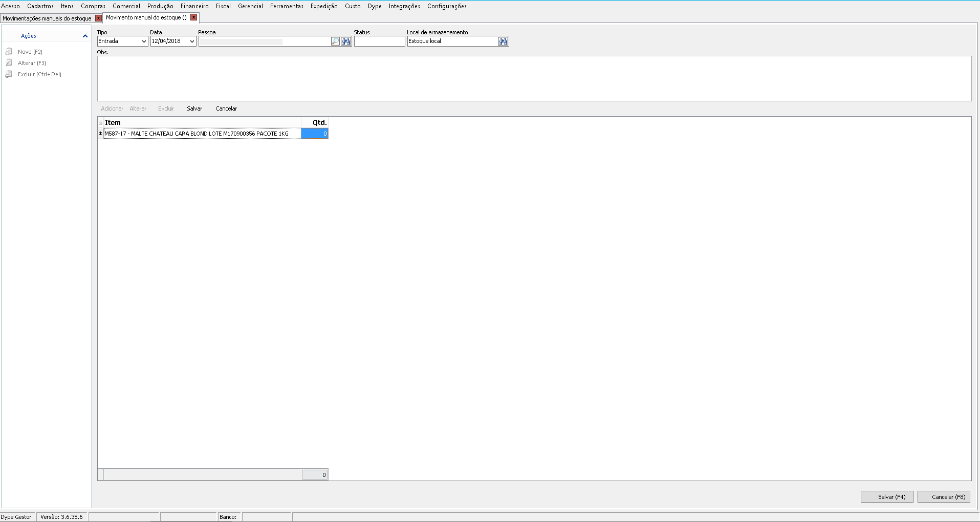Click the Qtd. total footer cell
Viewport: 980px width, 522px height.
click(x=315, y=475)
